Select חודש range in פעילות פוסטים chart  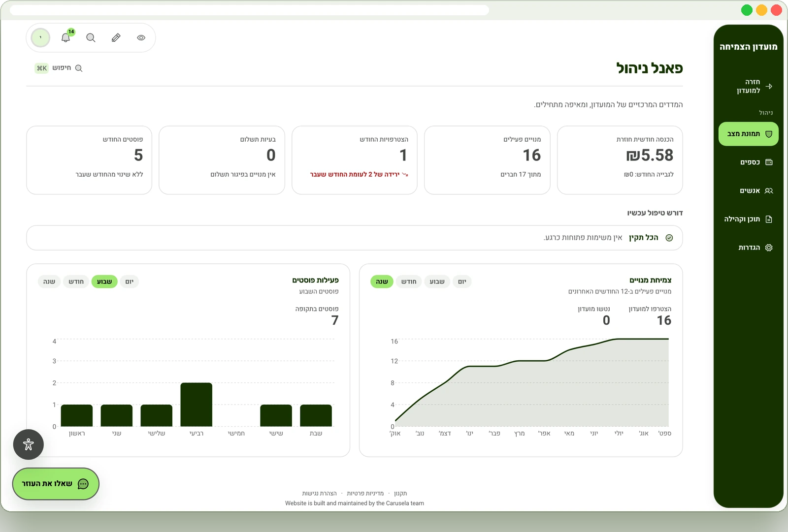76,282
